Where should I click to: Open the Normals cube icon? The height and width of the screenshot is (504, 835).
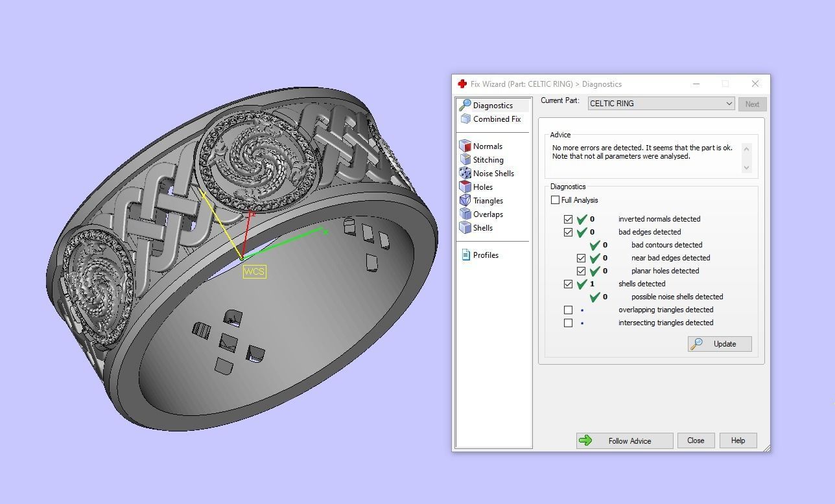tap(465, 146)
